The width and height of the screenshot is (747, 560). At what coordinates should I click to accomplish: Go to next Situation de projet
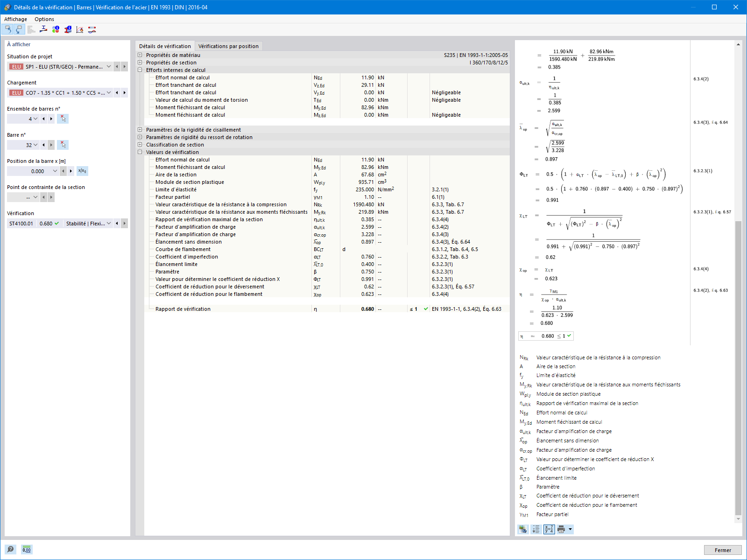pos(125,67)
